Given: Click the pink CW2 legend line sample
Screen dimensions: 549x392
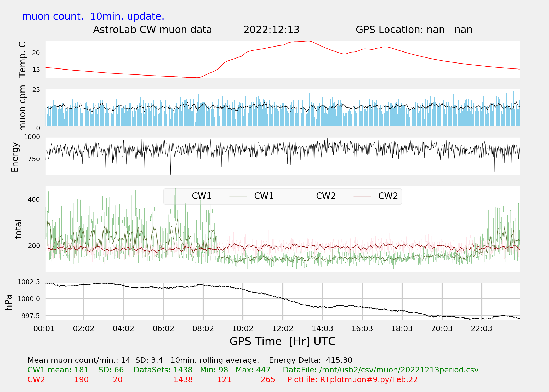Looking at the screenshot, I should click(x=300, y=196).
